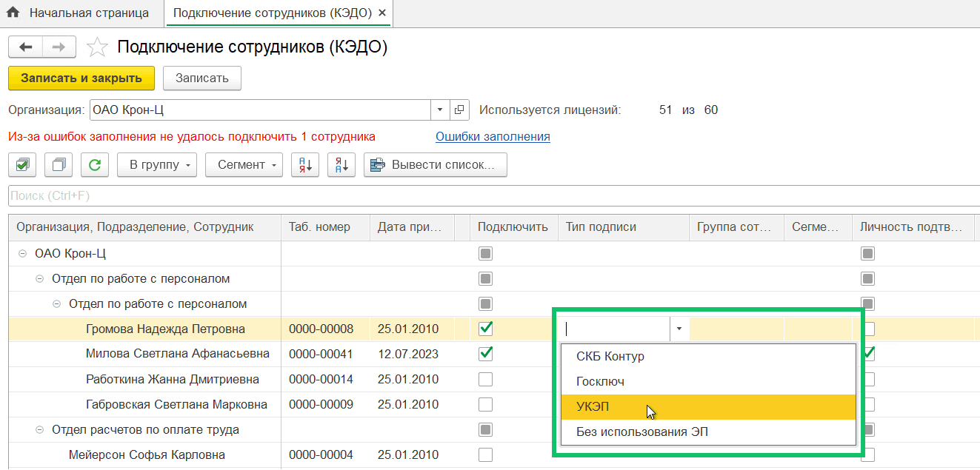Screen dimensions: 980x470
Task: Choose Госключ signature type
Action: pyautogui.click(x=709, y=382)
